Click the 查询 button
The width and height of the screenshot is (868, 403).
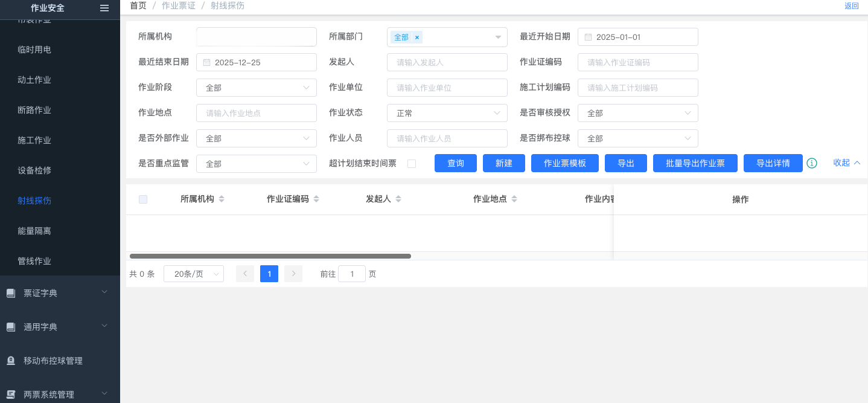click(x=456, y=163)
